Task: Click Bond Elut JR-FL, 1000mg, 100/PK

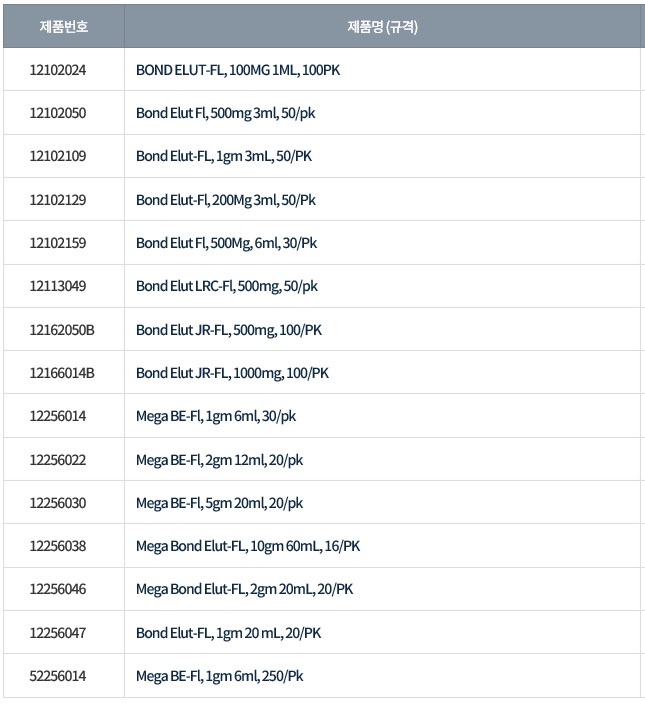Action: point(232,373)
